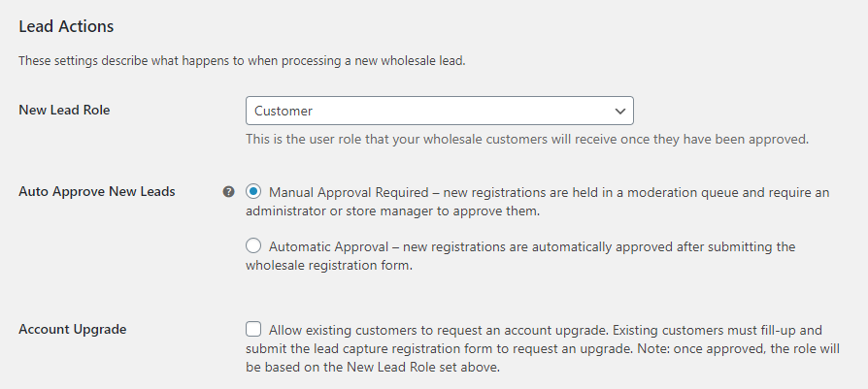The width and height of the screenshot is (868, 389).
Task: Click the dropdown chevron arrow beside Customer
Action: (620, 111)
